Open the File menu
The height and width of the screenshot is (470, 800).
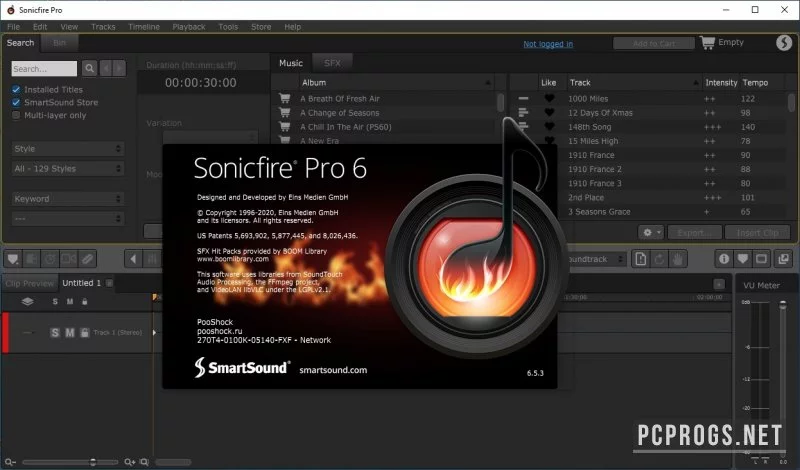coord(13,27)
